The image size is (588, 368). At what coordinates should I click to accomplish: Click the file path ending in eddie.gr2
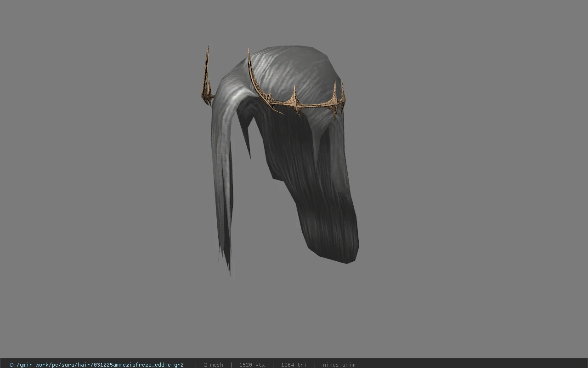pyautogui.click(x=97, y=365)
